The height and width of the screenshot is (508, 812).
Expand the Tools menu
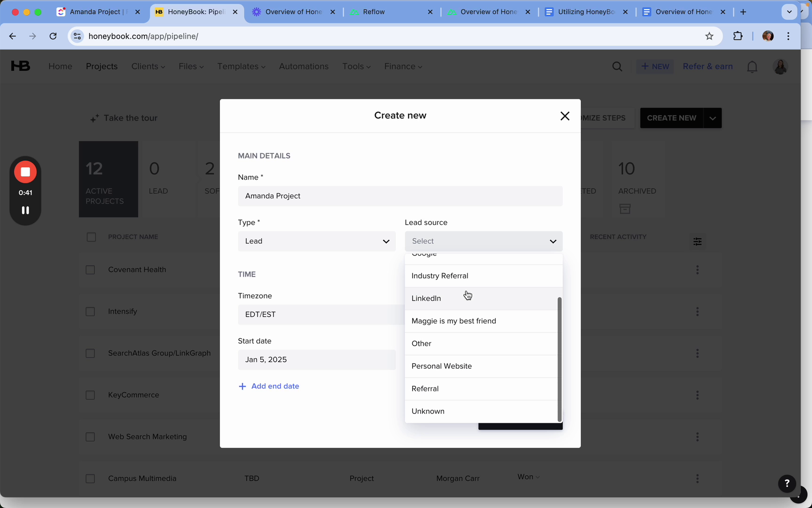pos(357,67)
